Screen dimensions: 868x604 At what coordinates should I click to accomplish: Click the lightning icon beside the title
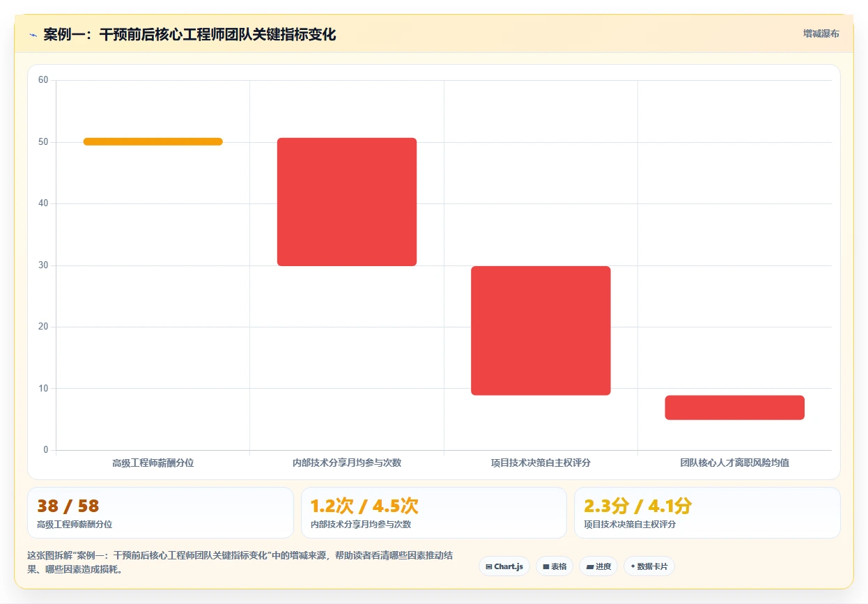tap(33, 35)
